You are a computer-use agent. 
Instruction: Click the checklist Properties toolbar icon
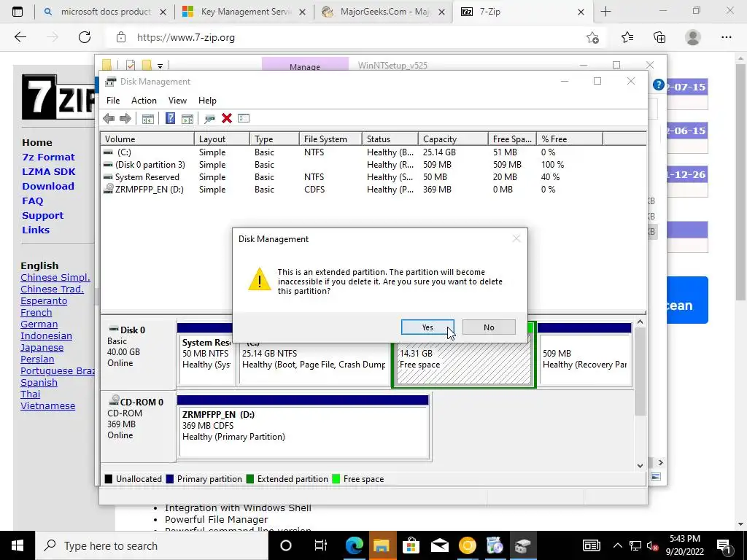244,118
